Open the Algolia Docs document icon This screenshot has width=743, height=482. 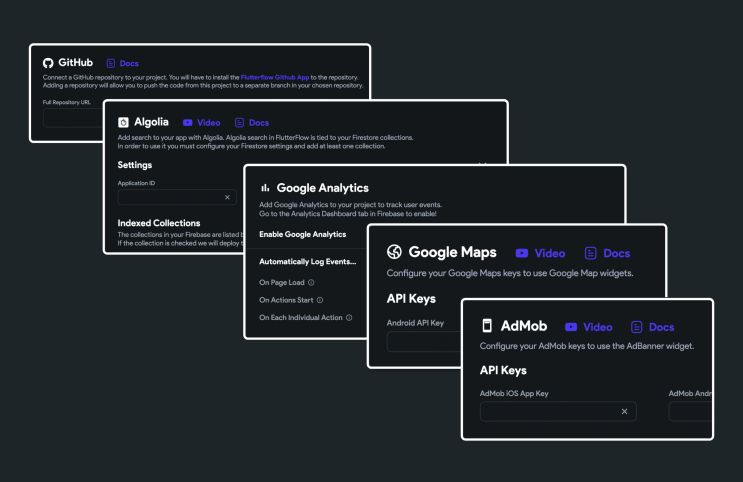pos(239,123)
